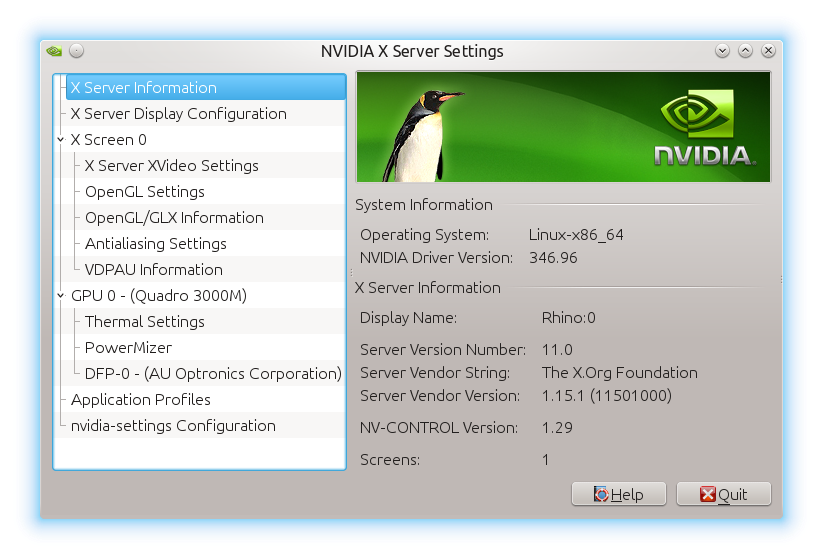Open the PowerMizer page

pos(129,347)
